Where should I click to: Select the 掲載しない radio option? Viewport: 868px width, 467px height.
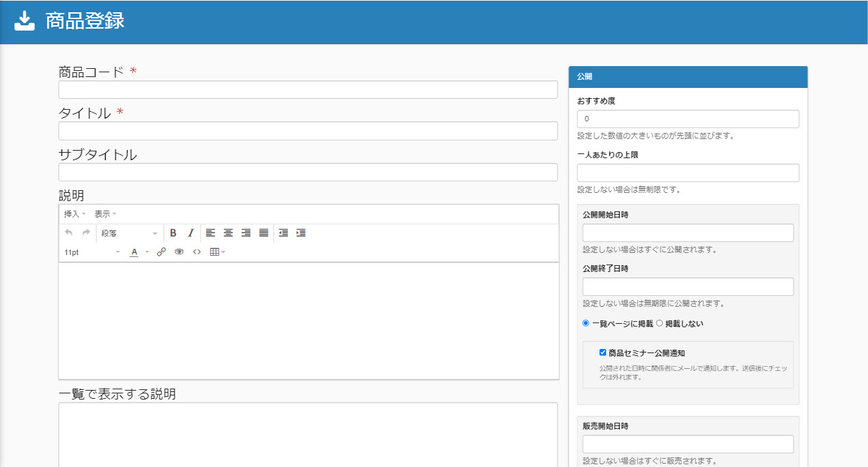pyautogui.click(x=659, y=323)
